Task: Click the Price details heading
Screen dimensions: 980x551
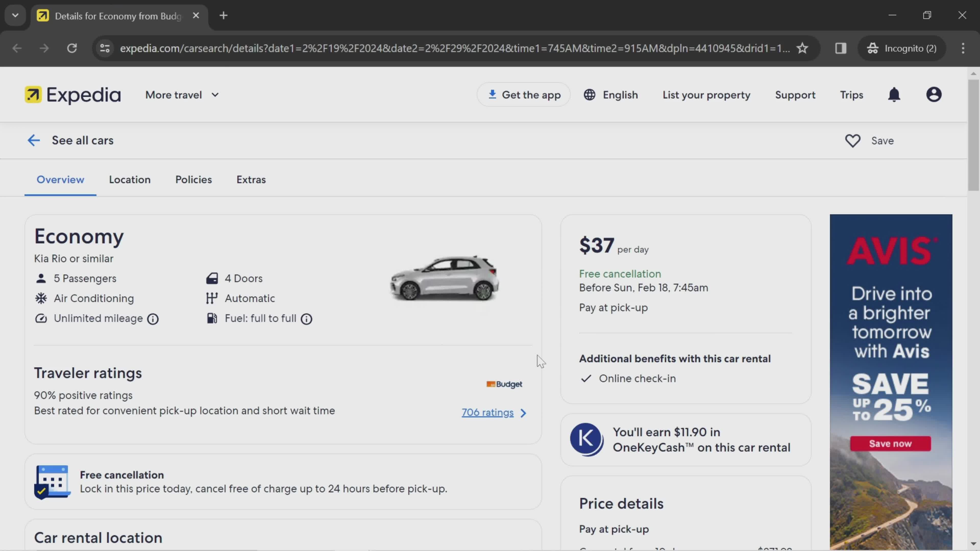Action: (x=621, y=504)
